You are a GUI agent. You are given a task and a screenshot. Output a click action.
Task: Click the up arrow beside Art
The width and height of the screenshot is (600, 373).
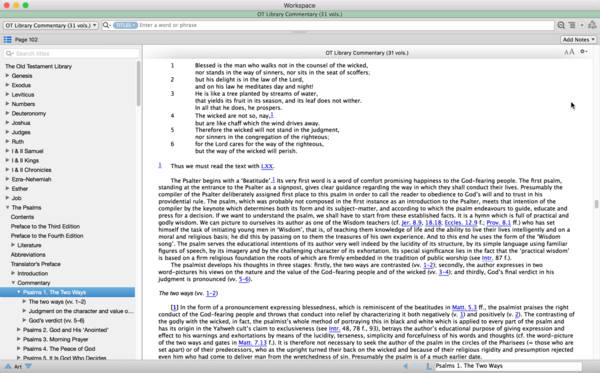(x=8, y=366)
